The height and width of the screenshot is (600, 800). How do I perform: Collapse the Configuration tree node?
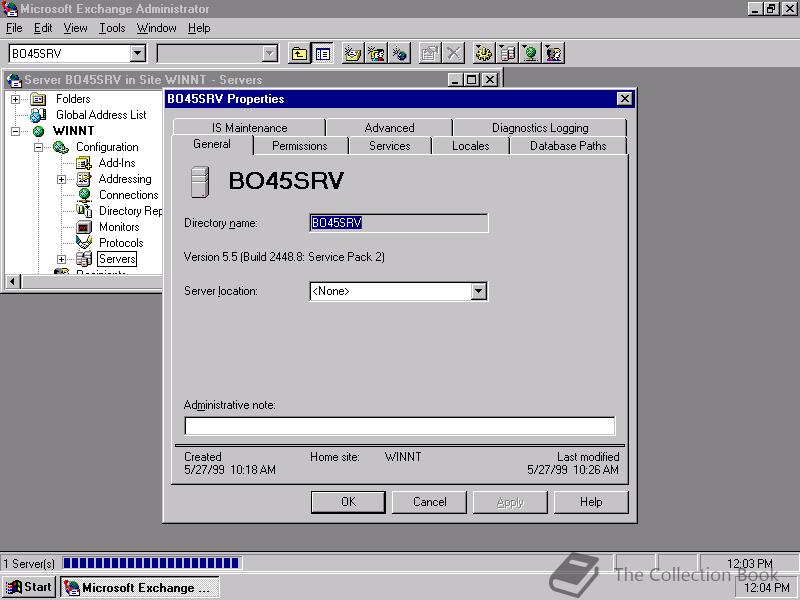(39, 147)
